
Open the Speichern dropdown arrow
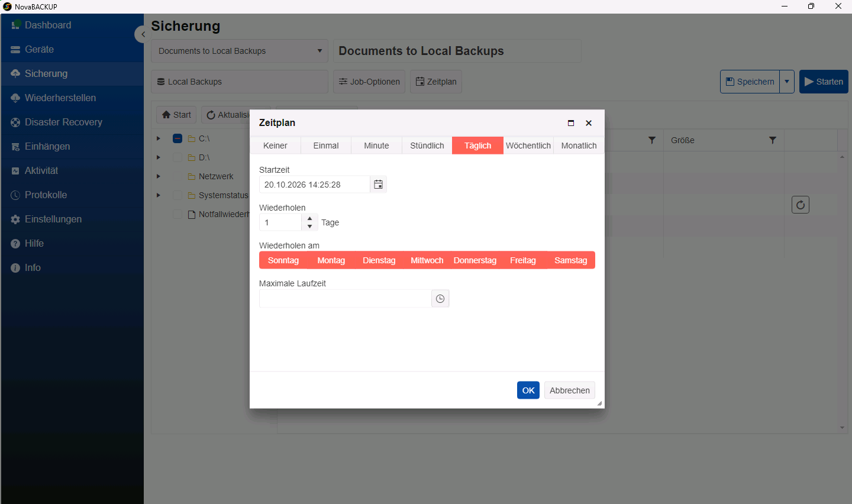click(787, 82)
